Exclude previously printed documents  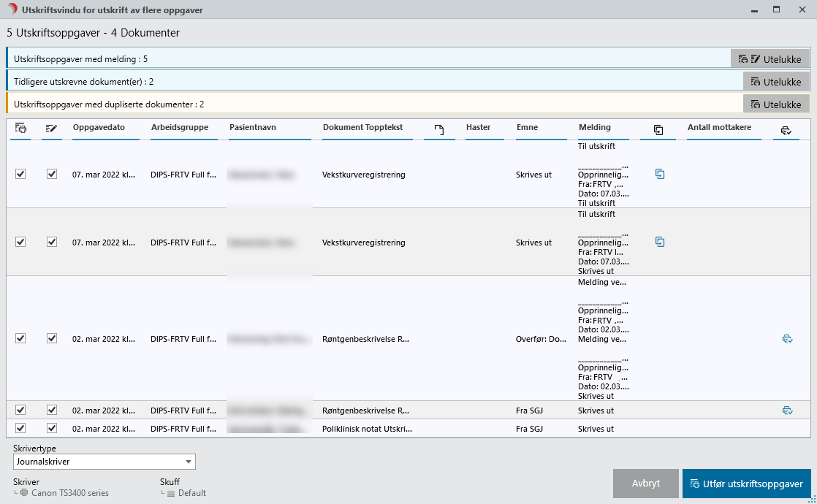point(775,82)
